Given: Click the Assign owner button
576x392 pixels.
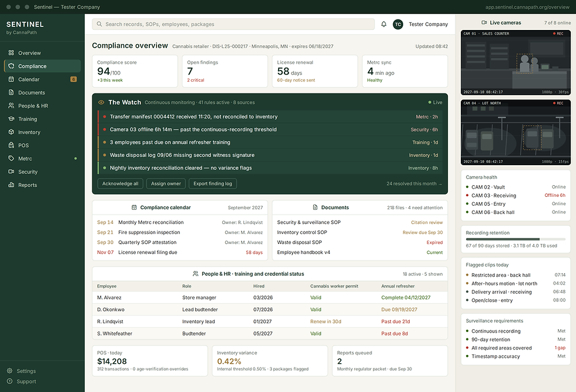Looking at the screenshot, I should tap(166, 184).
